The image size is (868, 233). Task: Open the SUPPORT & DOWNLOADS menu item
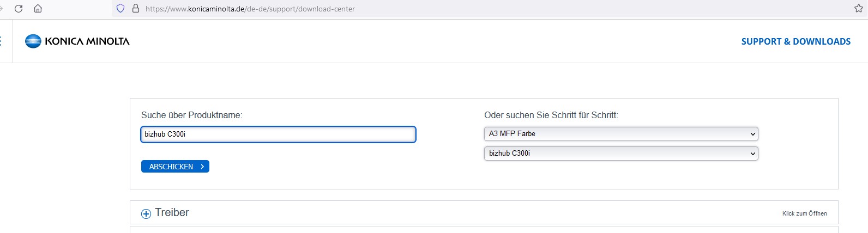795,41
